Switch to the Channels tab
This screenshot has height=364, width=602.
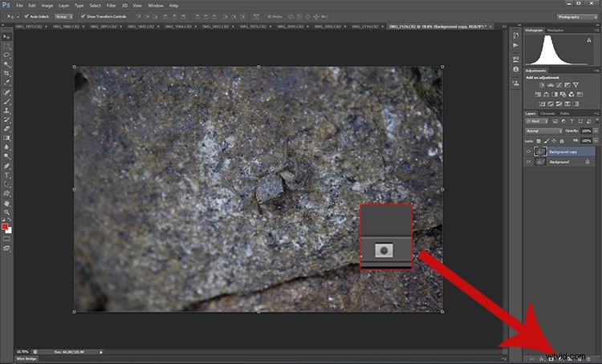pos(547,114)
